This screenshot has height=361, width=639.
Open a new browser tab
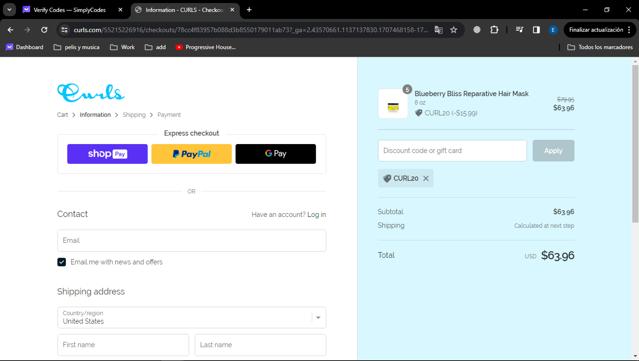pos(249,9)
